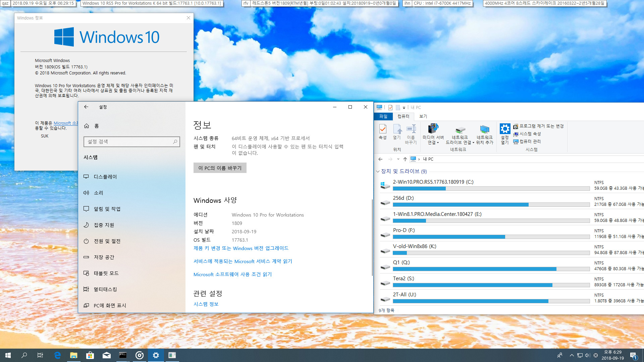
Task: Open Notifications & actions settings
Action: pos(131,209)
